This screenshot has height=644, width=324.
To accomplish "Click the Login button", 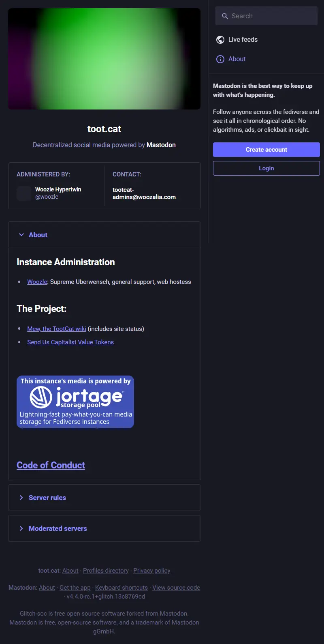I will click(x=266, y=168).
